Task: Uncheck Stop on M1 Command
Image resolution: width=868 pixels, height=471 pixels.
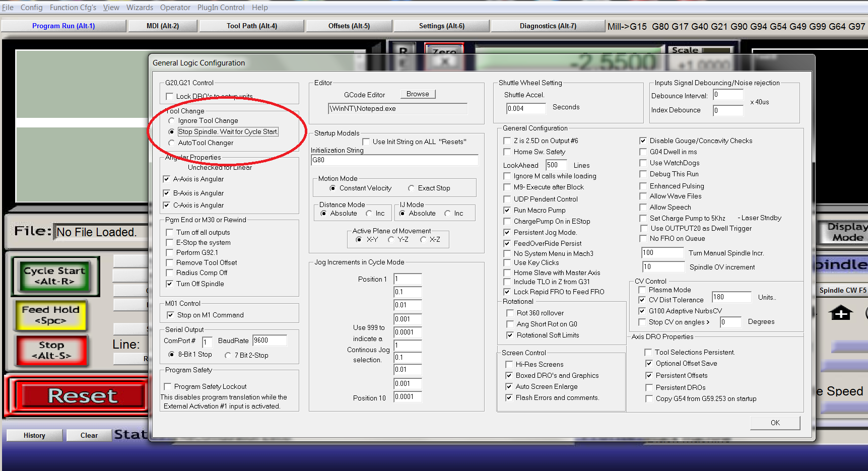Action: point(170,315)
